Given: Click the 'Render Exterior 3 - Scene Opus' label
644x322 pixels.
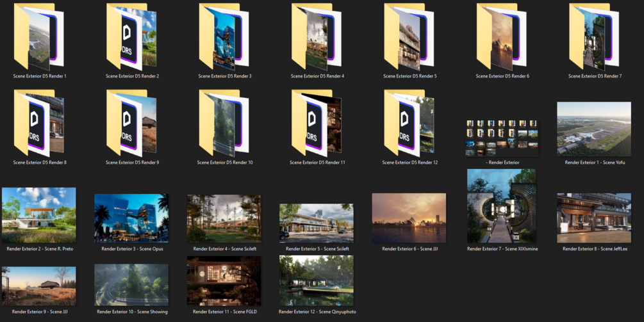Looking at the screenshot, I should (x=132, y=249).
